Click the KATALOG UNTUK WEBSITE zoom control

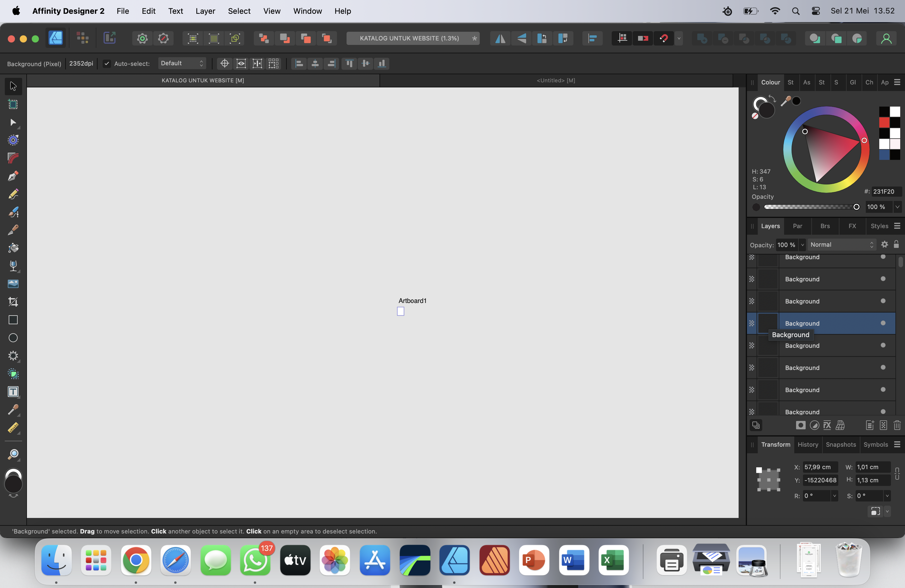point(413,38)
